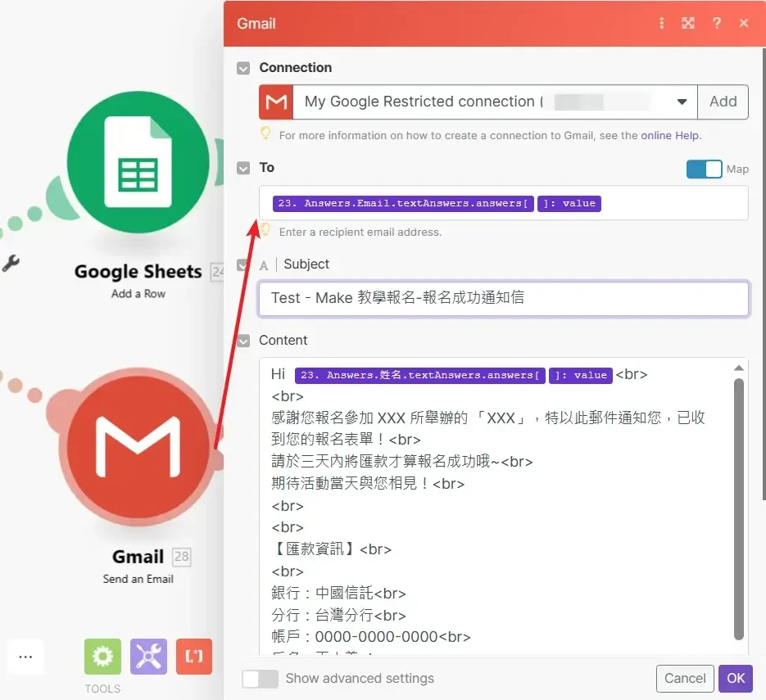Open the orange Text parser brackets tool
The height and width of the screenshot is (700, 766).
(194, 656)
